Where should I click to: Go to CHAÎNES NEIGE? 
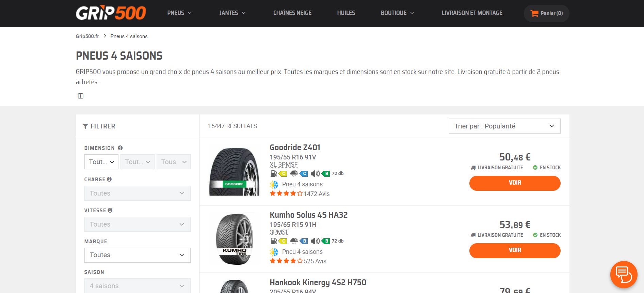[x=292, y=13]
